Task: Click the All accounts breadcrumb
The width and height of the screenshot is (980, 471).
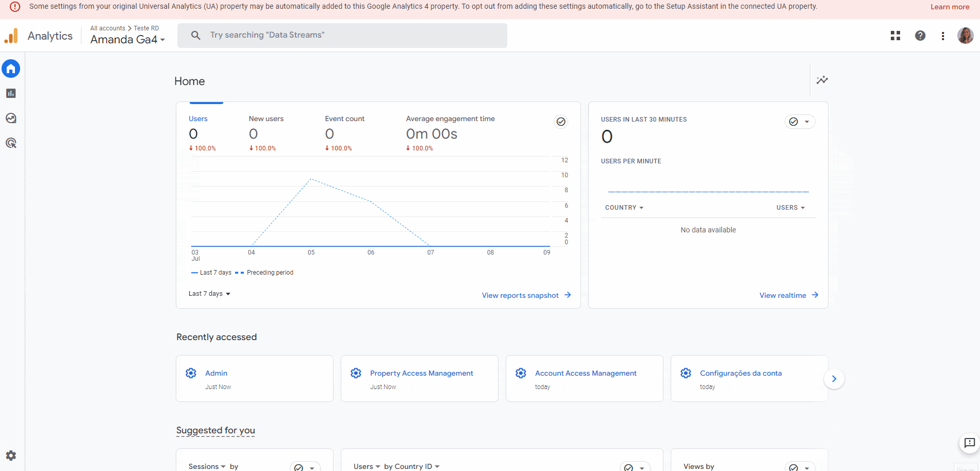Action: [x=108, y=28]
